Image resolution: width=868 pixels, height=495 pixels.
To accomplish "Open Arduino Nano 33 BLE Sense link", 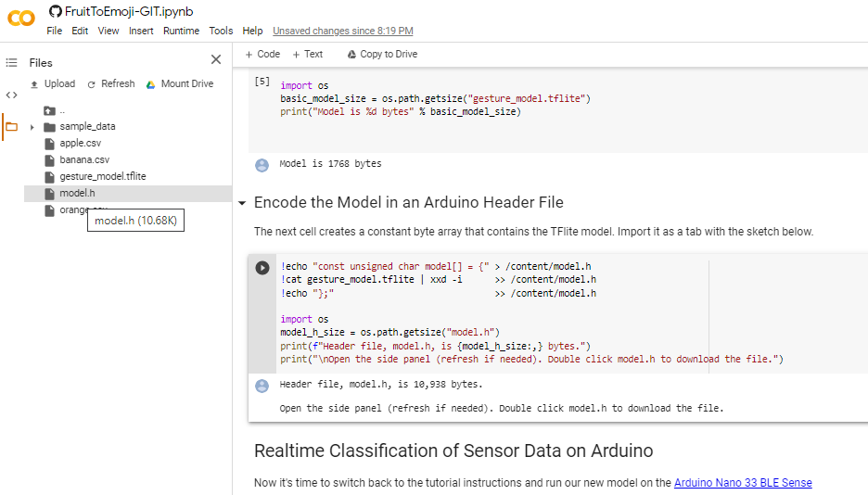I will 743,482.
